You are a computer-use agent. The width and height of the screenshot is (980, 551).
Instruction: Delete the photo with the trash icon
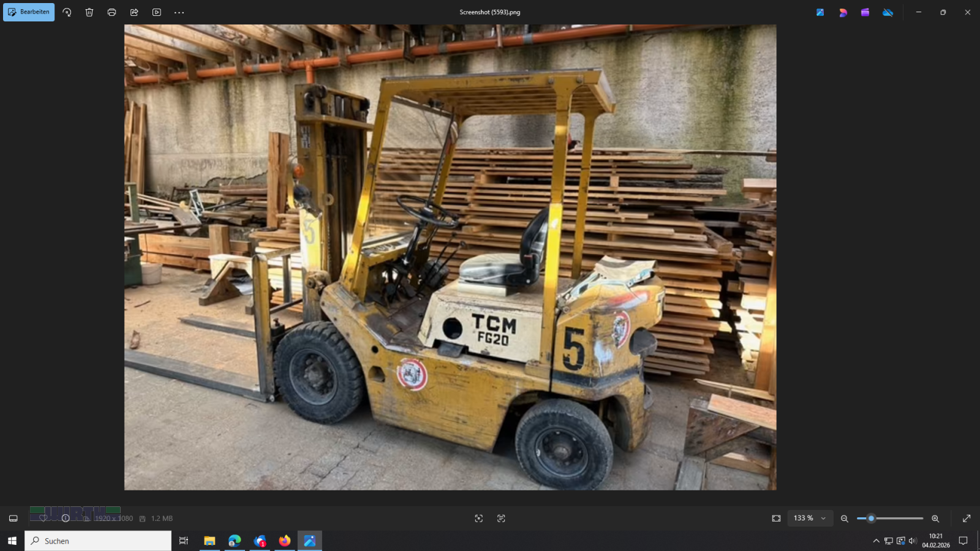pyautogui.click(x=89, y=12)
